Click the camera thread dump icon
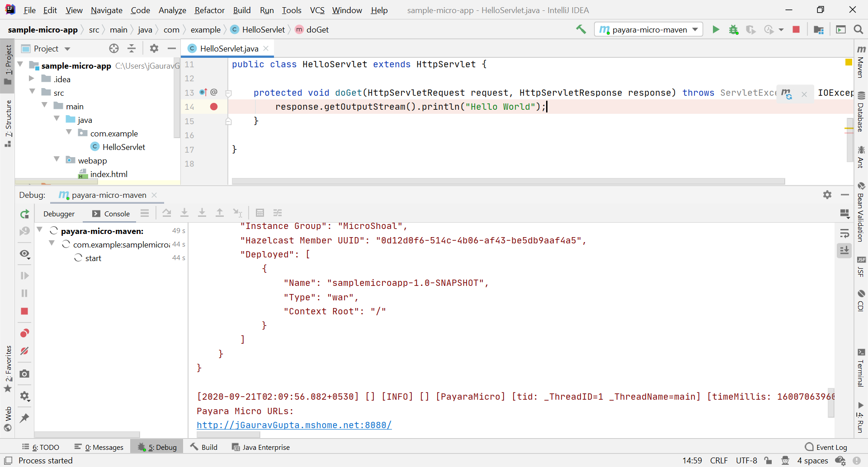This screenshot has height=467, width=868. click(25, 374)
